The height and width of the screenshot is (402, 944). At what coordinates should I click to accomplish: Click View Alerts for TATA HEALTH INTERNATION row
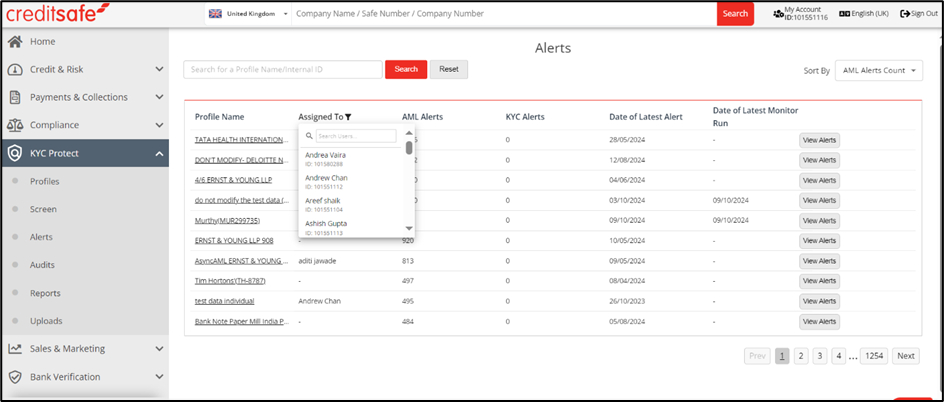pos(819,140)
